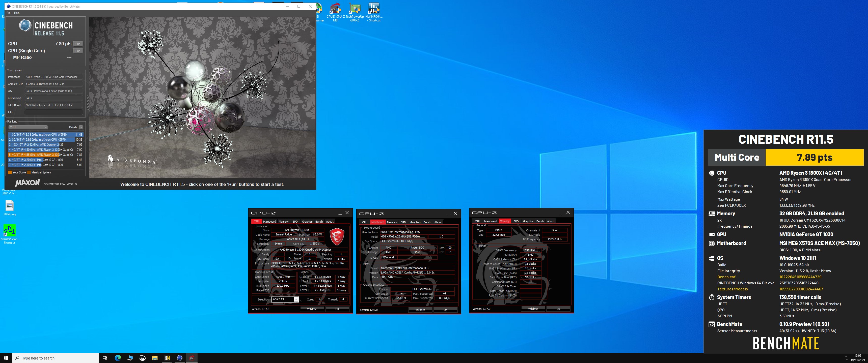Screen dimensions: 868x363
Task: Open the computer monitor taskbar app
Action: (130, 358)
